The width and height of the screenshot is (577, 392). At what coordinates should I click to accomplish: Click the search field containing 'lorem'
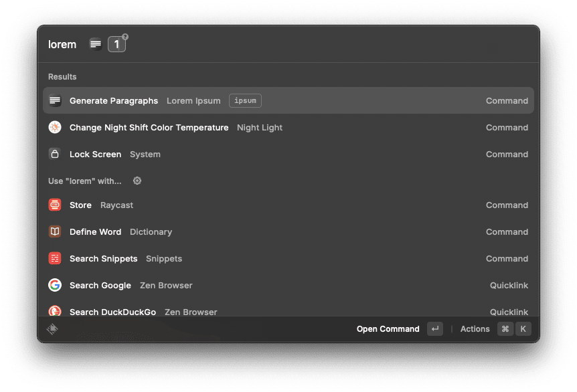click(x=62, y=45)
